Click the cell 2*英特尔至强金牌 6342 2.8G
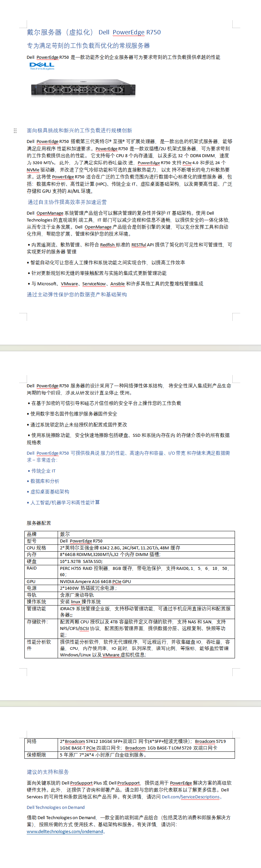 point(146,547)
